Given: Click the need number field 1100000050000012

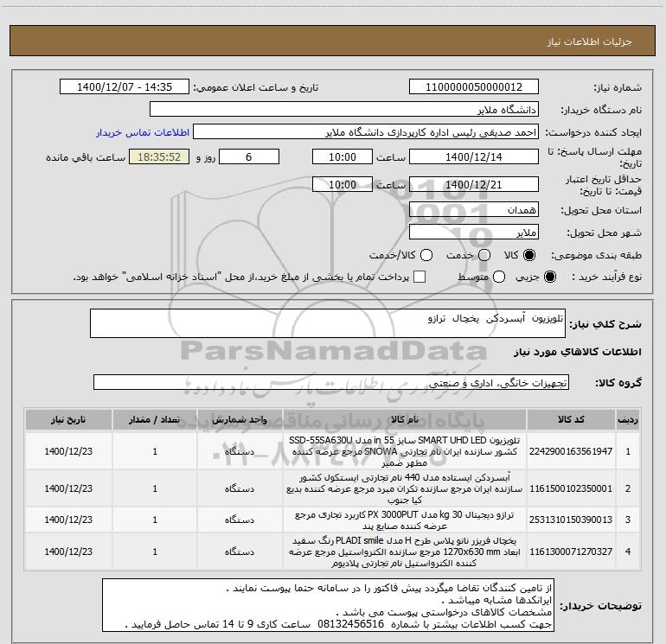Looking at the screenshot, I should click(474, 86).
